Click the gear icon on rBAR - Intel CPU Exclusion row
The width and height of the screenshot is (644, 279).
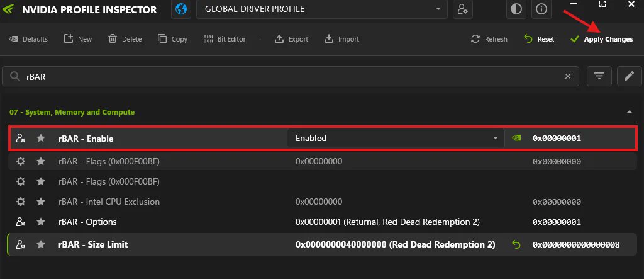point(21,202)
